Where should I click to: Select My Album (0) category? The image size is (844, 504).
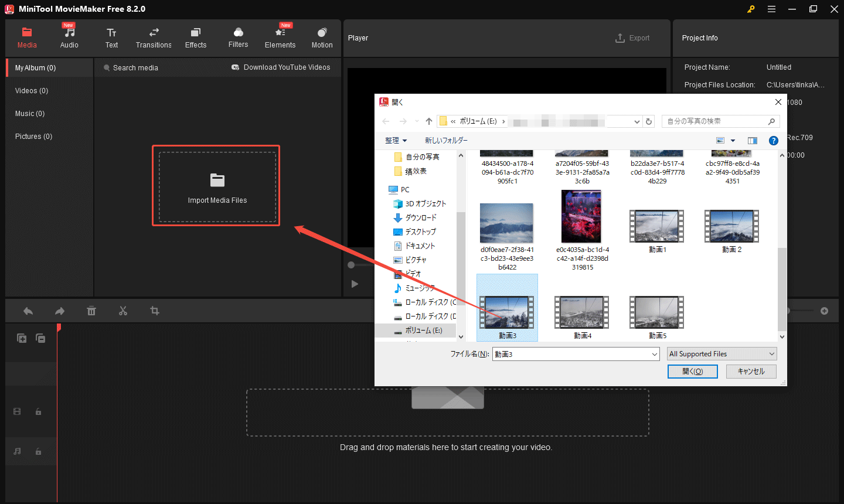coord(49,68)
